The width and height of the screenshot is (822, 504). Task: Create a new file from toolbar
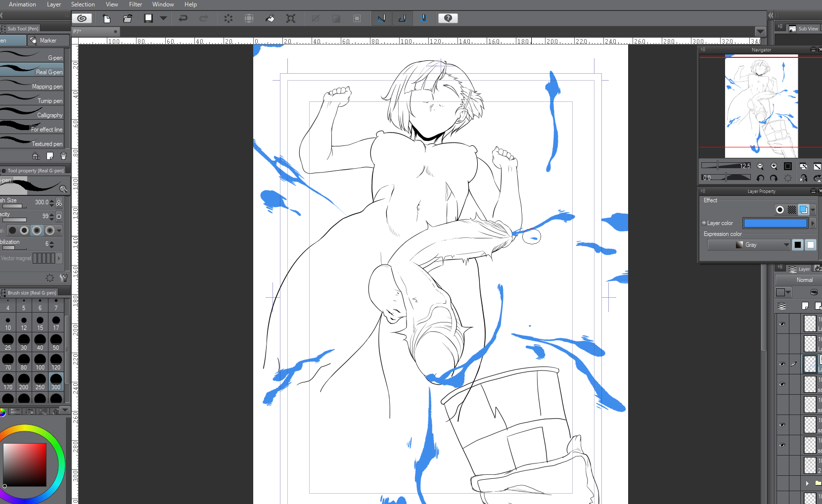coord(106,18)
